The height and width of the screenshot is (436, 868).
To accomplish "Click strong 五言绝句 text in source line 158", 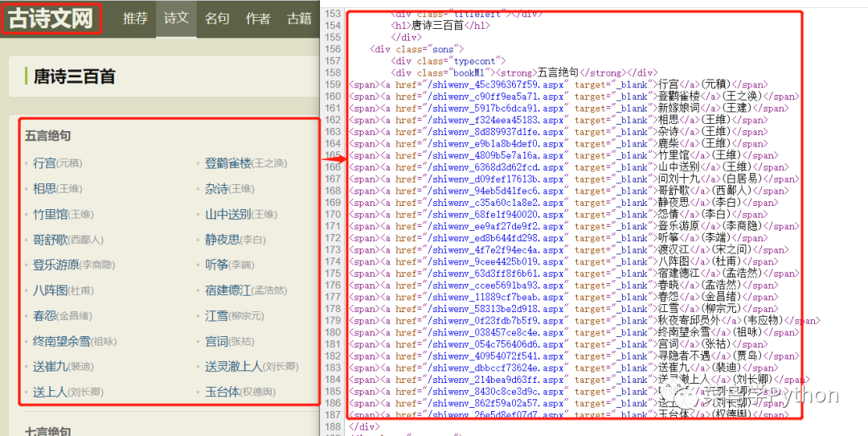I will coord(558,72).
